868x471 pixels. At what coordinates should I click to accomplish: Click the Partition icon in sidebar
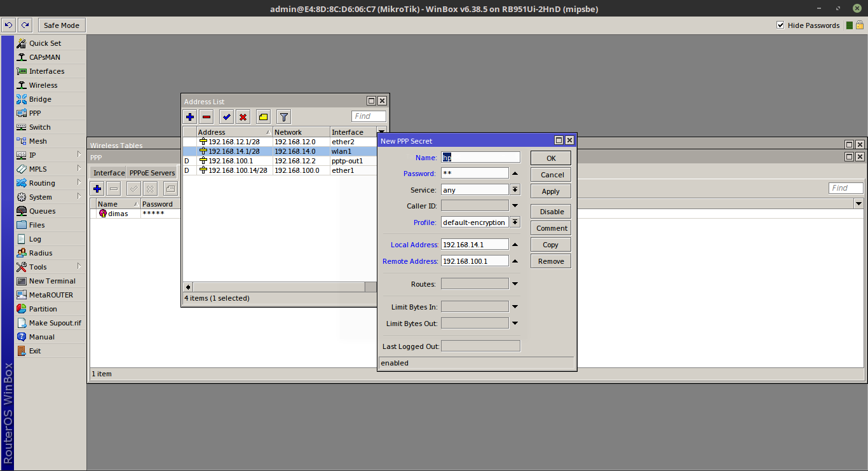pyautogui.click(x=22, y=309)
